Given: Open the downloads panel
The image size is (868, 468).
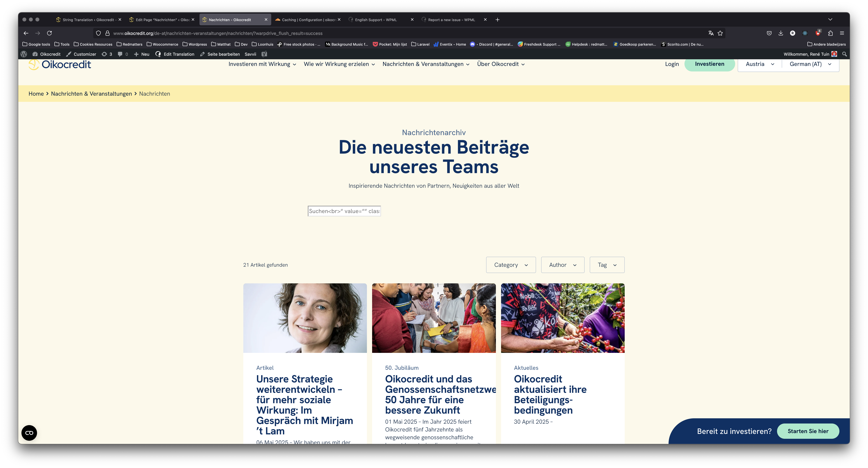Looking at the screenshot, I should [x=781, y=33].
